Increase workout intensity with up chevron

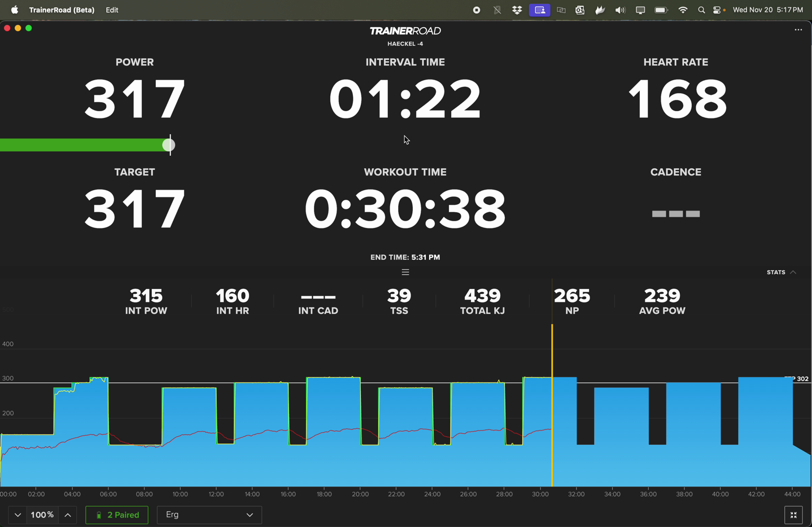click(x=68, y=515)
